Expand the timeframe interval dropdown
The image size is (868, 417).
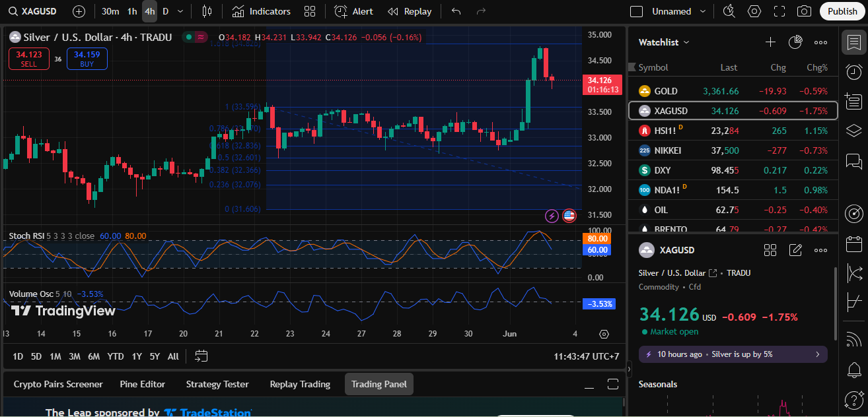180,11
